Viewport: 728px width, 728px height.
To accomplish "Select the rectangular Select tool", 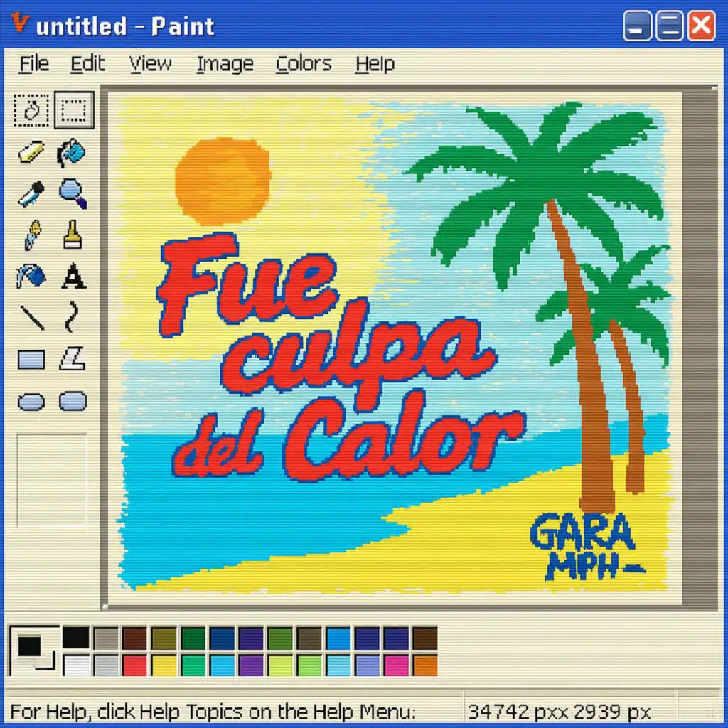I will [x=74, y=110].
